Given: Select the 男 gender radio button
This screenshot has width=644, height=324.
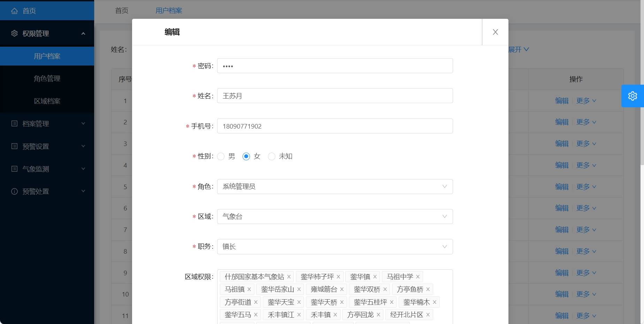Looking at the screenshot, I should pyautogui.click(x=221, y=156).
